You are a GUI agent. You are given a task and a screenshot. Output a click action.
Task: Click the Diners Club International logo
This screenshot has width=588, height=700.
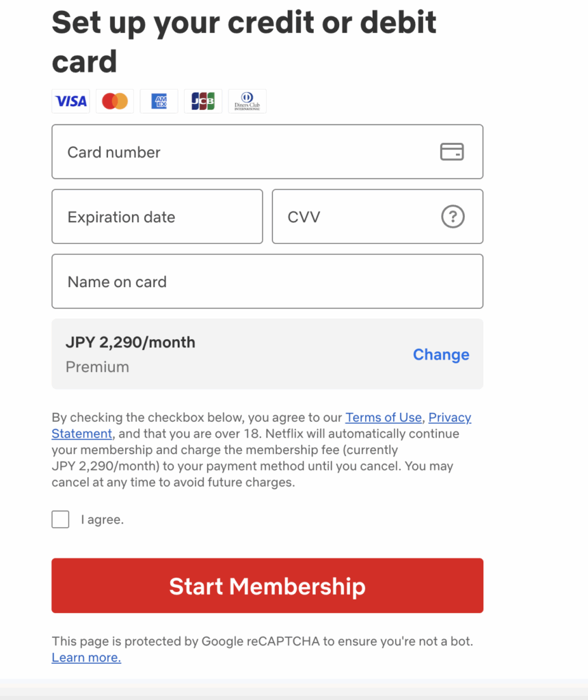pos(247,101)
